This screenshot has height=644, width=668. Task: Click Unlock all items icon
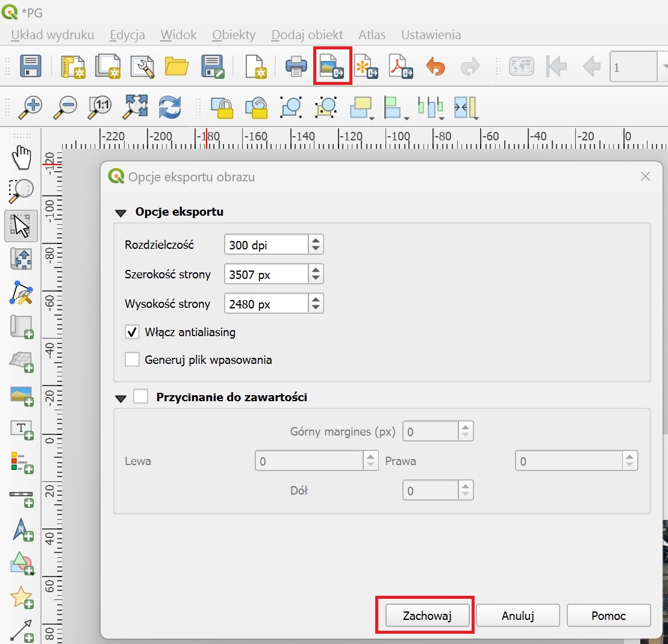[257, 107]
